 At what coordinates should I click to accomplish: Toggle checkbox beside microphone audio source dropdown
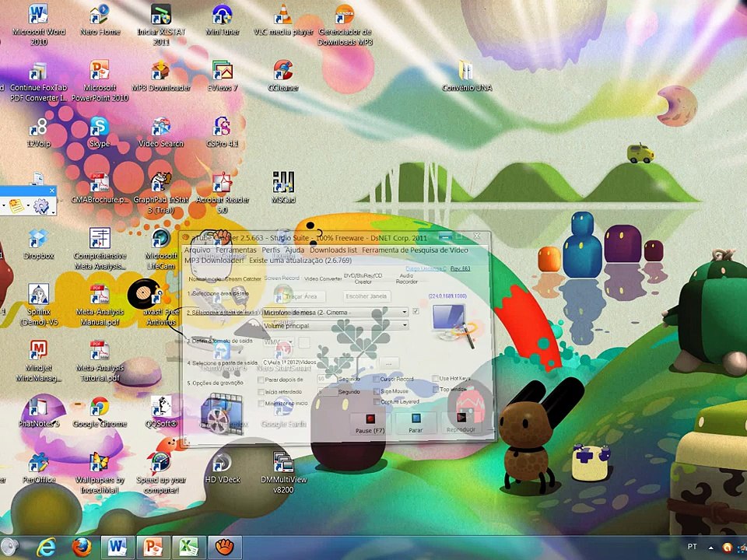[x=416, y=311]
